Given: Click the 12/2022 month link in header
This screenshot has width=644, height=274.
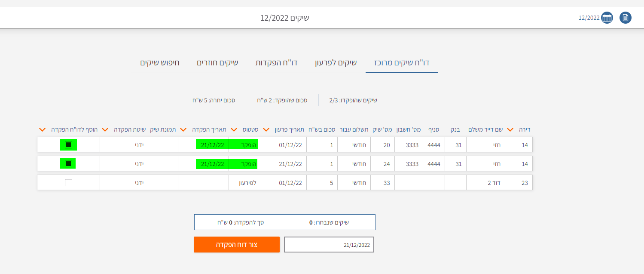Looking at the screenshot, I should click(x=589, y=18).
